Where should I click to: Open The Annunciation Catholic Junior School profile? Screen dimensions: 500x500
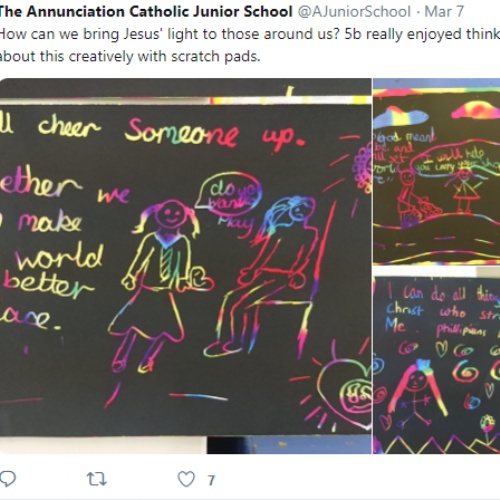tap(146, 12)
